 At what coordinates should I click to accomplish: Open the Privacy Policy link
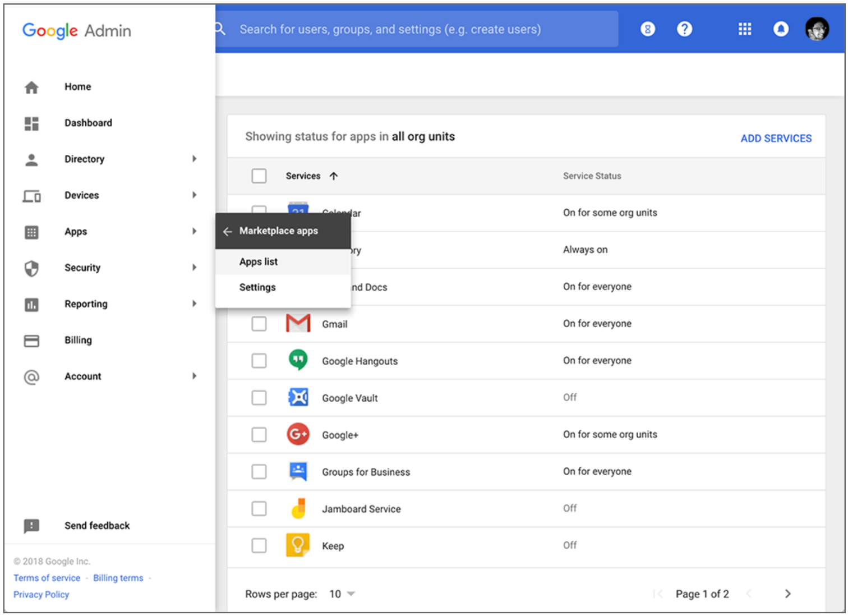point(42,594)
